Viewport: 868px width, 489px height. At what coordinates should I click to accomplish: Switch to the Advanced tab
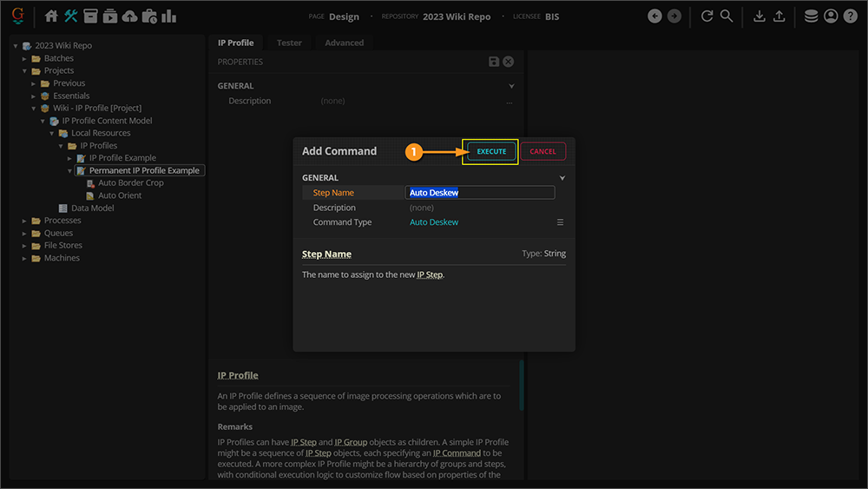pos(344,43)
